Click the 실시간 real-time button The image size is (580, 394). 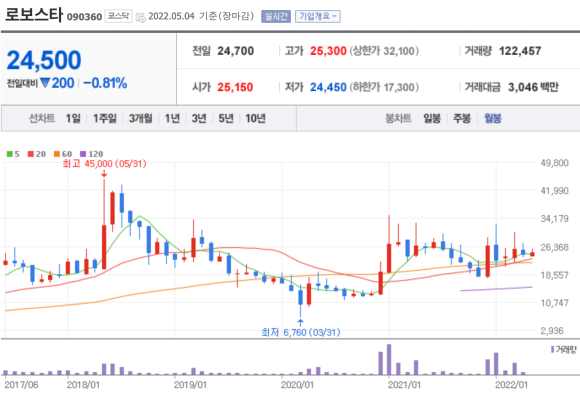(x=276, y=16)
